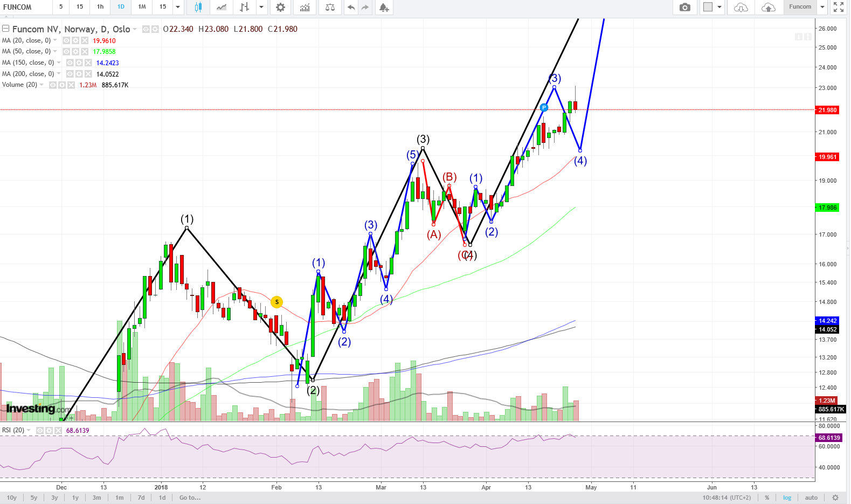Screen dimensions: 851x504
Task: Open settings for MA (150, close, 0)
Action: click(x=79, y=63)
